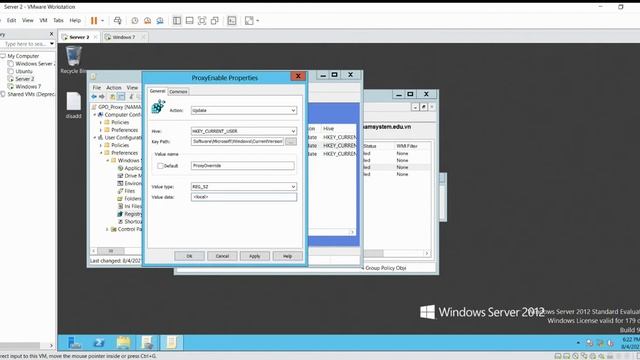The image size is (640, 360).
Task: Open Server Manager from the taskbar
Action: (74, 343)
